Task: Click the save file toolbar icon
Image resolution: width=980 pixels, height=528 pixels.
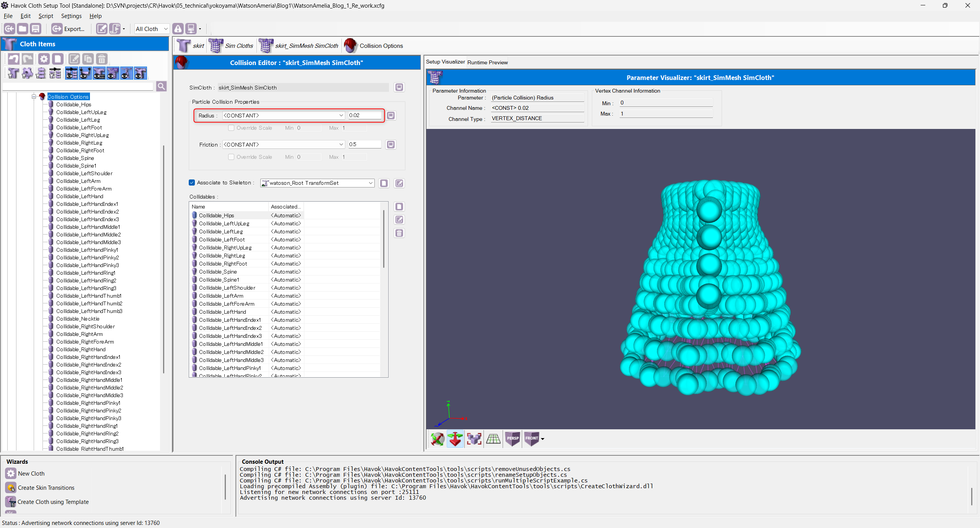Action: [x=36, y=29]
